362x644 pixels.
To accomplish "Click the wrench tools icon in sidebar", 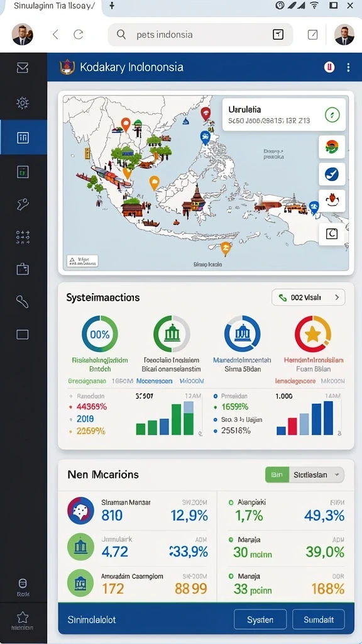I will click(23, 204).
